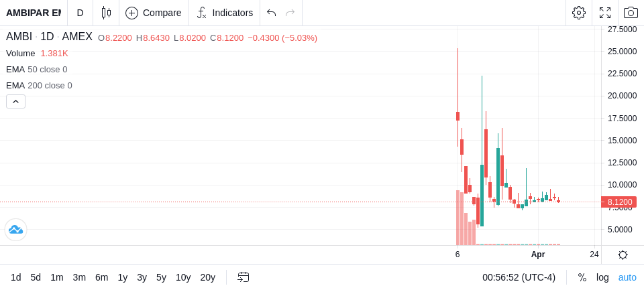
Task: Toggle auto scale mode
Action: 627,277
